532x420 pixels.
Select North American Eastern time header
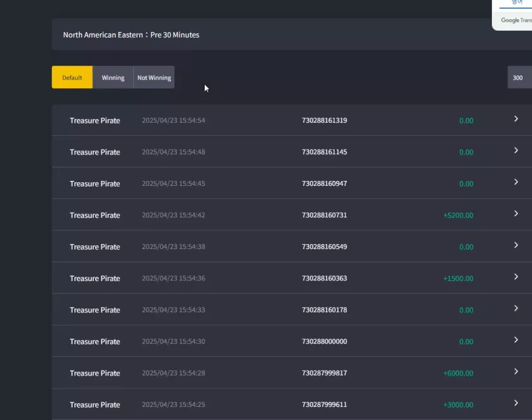(x=131, y=34)
